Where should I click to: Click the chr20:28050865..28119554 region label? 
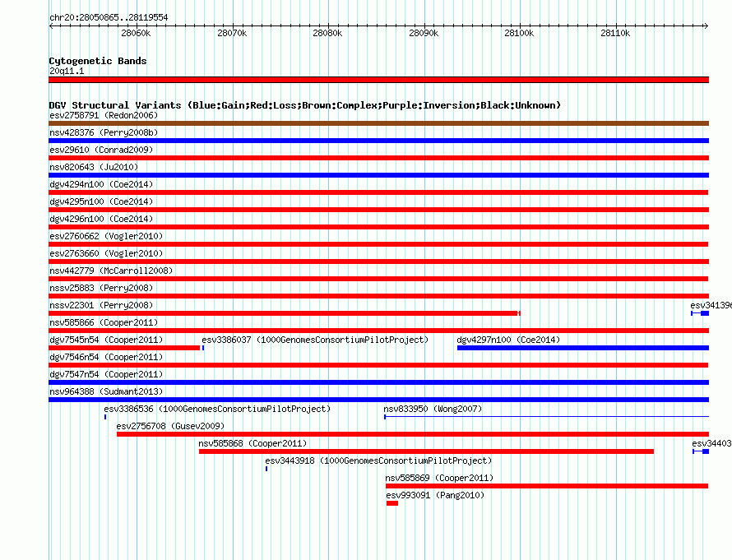[x=109, y=17]
